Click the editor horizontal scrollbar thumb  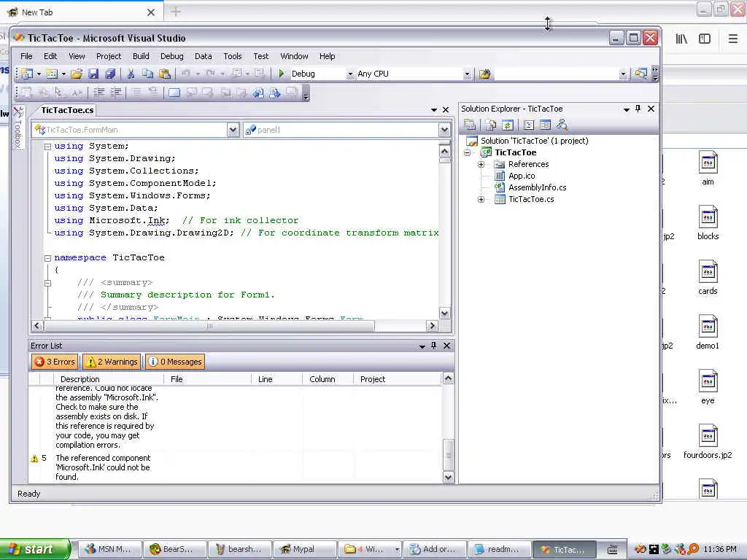209,326
